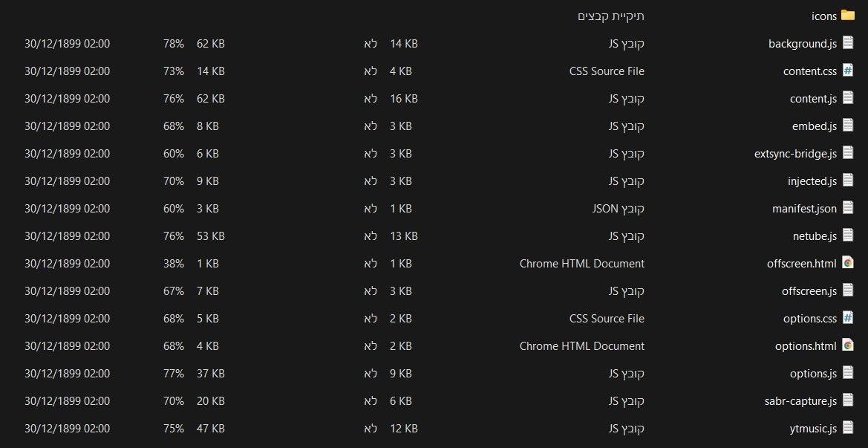Open the icons folder icon
The height and width of the screenshot is (448, 868).
pyautogui.click(x=847, y=15)
